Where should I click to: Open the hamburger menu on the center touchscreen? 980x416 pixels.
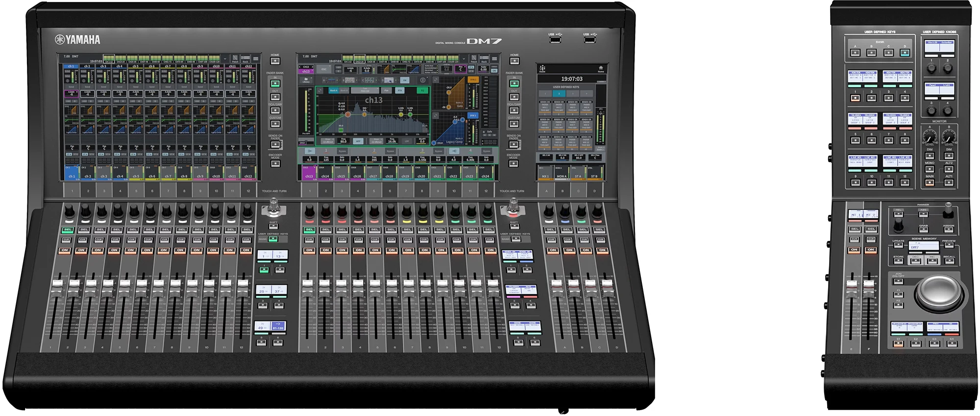(x=494, y=59)
